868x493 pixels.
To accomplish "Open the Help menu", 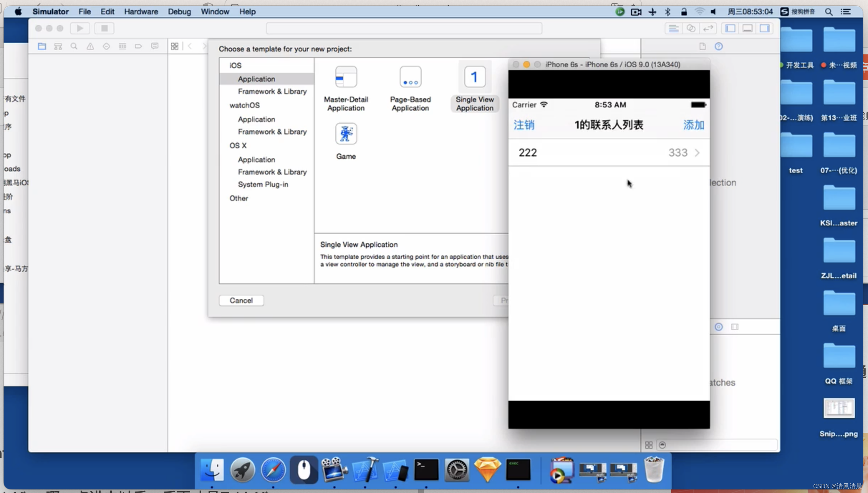I will [247, 11].
